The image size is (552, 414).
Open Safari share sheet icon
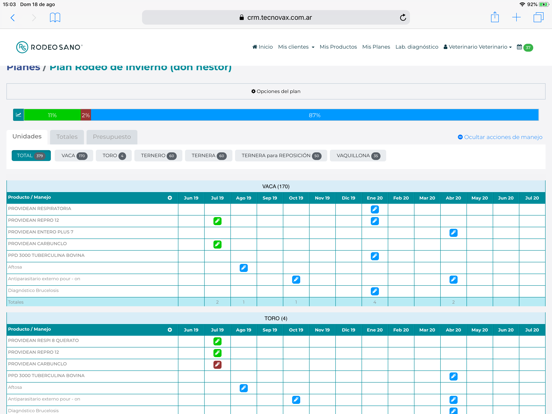(495, 17)
